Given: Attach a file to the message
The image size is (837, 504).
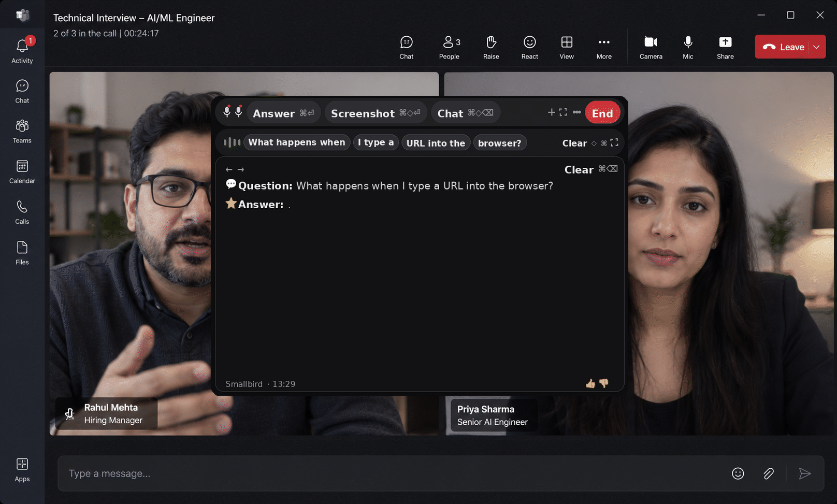Looking at the screenshot, I should click(x=769, y=473).
